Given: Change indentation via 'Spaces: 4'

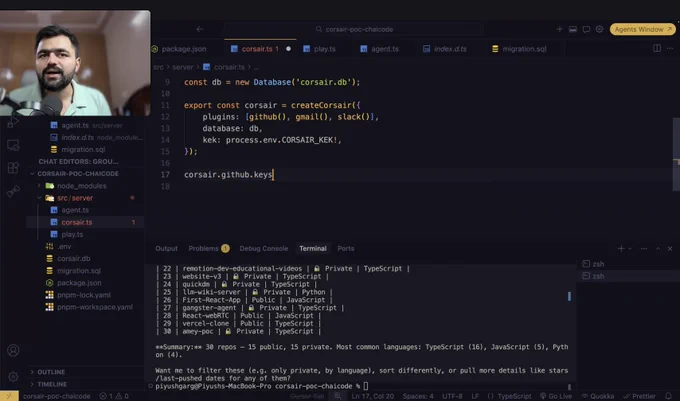Looking at the screenshot, I should pyautogui.click(x=418, y=396).
